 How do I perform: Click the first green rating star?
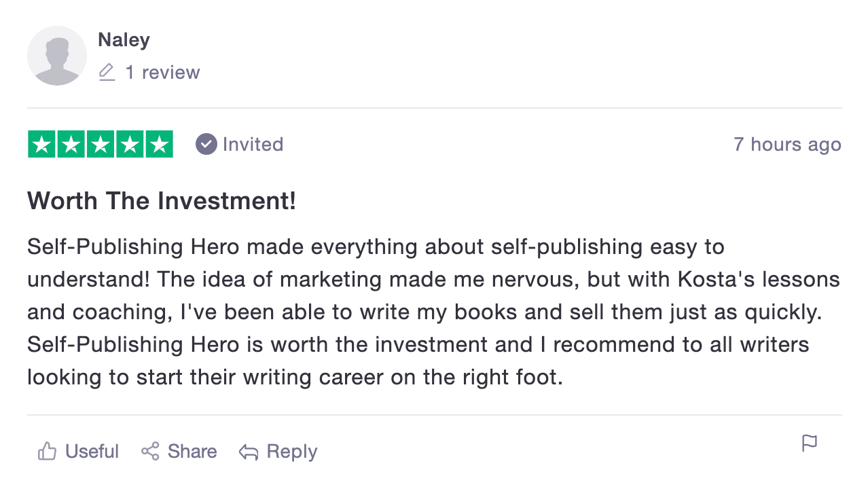[42, 144]
